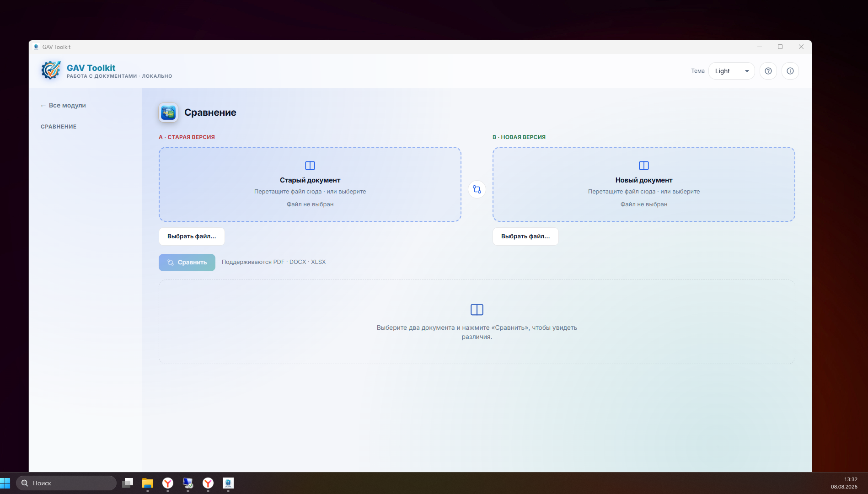Maximize the GAV Toolkit window

[x=780, y=47]
